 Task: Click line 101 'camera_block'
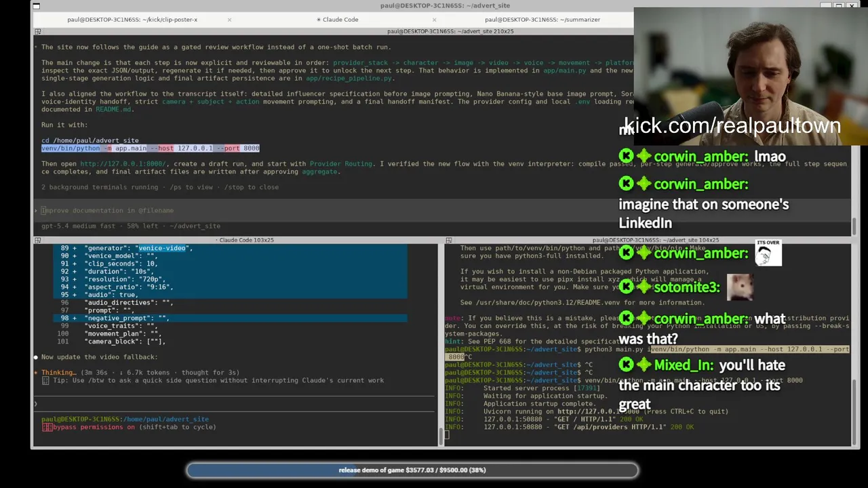click(112, 342)
